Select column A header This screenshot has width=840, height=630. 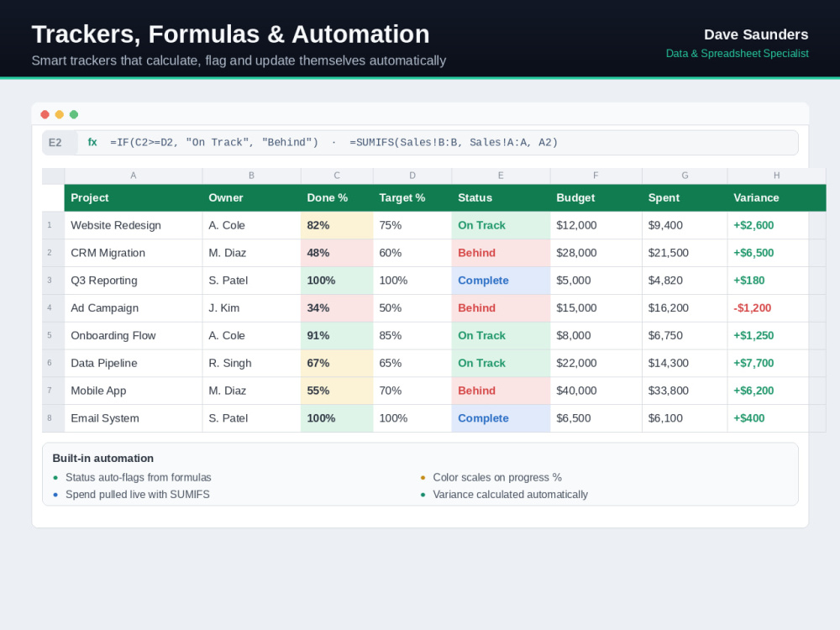click(x=134, y=176)
